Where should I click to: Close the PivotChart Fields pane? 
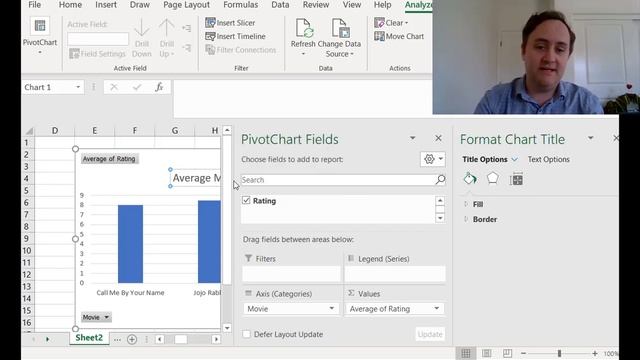point(438,139)
